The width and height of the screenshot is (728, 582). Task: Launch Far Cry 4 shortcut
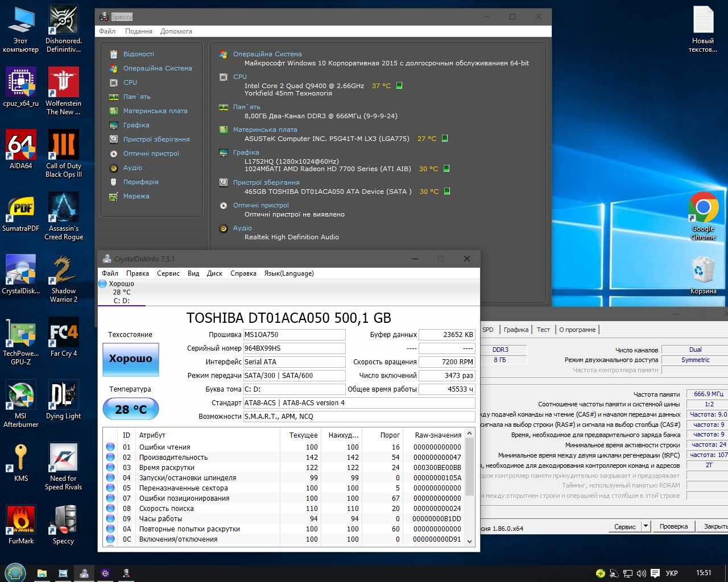point(64,337)
